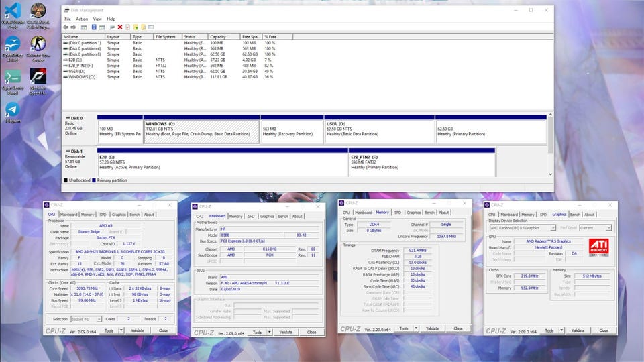The height and width of the screenshot is (362, 644).
Task: Select the WINDOWS (C:) partition block on Disk 0
Action: 202,129
